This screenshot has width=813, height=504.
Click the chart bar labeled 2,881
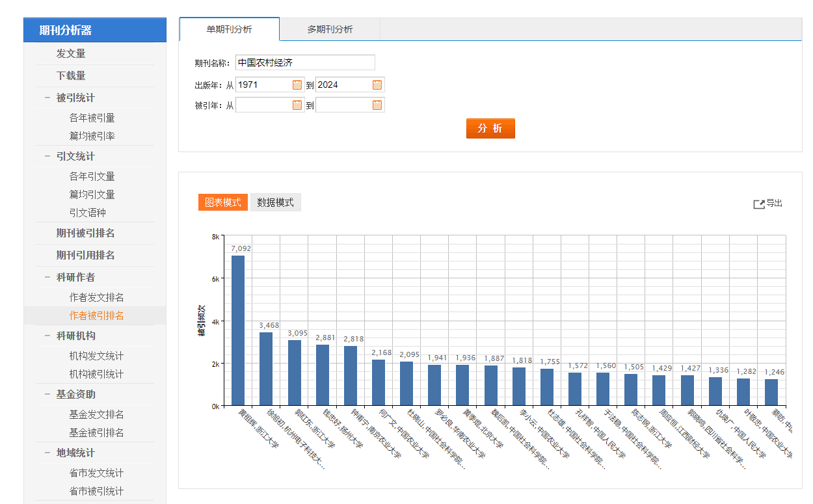(x=323, y=375)
